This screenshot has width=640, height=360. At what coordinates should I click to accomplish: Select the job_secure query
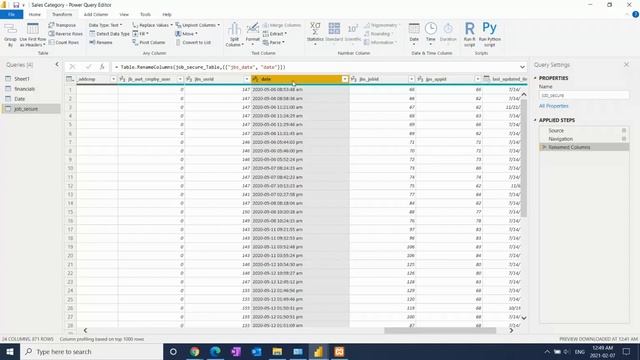(31, 109)
